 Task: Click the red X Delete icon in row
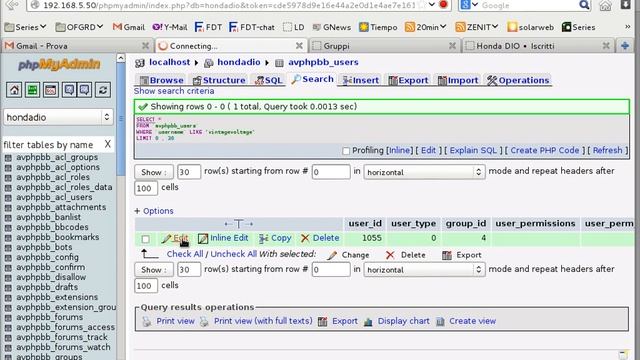[305, 238]
